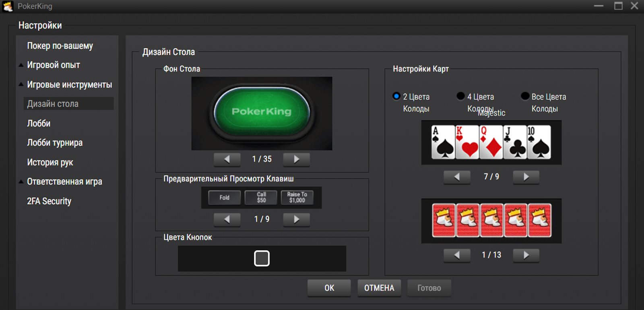The image size is (644, 310).
Task: Collapse the Игровые инструменты section arrow
Action: (21, 85)
